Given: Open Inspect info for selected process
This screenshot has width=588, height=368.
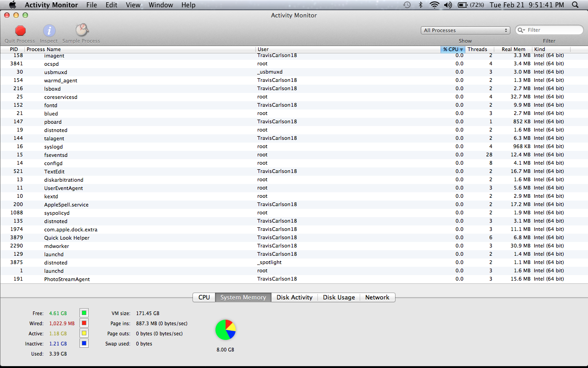Looking at the screenshot, I should [x=49, y=31].
